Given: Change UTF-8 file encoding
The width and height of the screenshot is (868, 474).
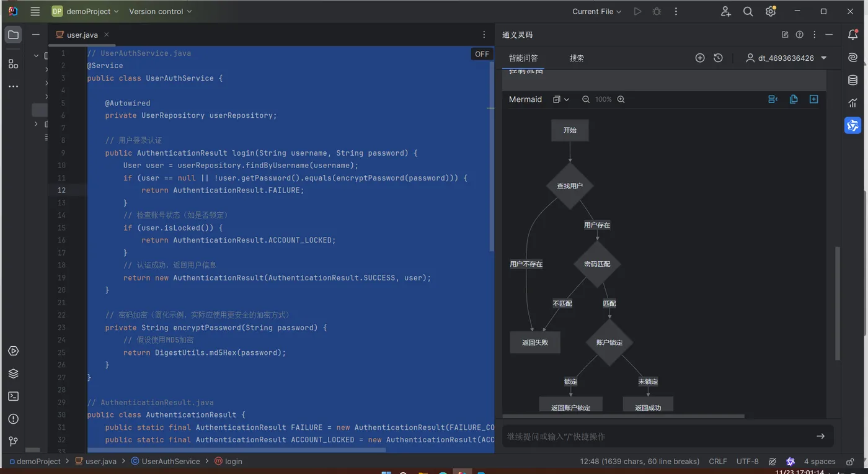Looking at the screenshot, I should click(748, 462).
